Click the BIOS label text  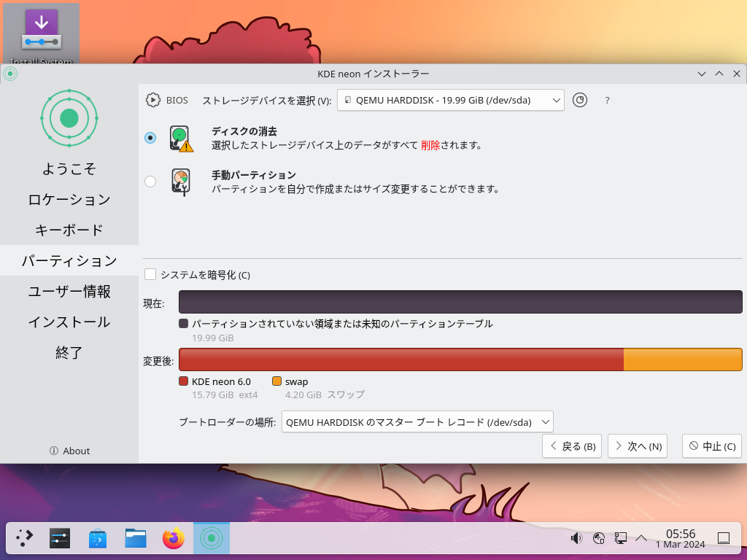coord(177,101)
